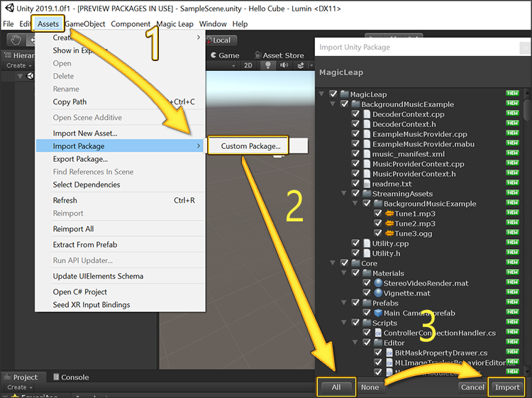
Task: Click the Tune3.ogg audio icon
Action: tap(389, 233)
